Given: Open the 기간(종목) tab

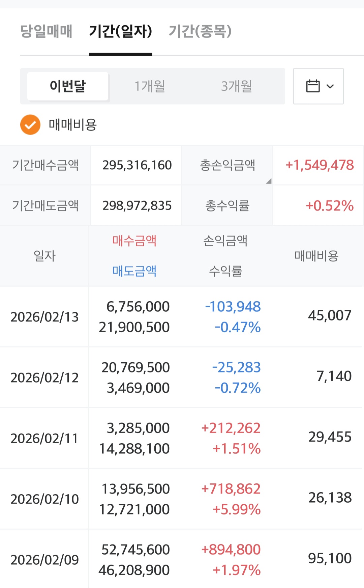Looking at the screenshot, I should click(x=200, y=31).
